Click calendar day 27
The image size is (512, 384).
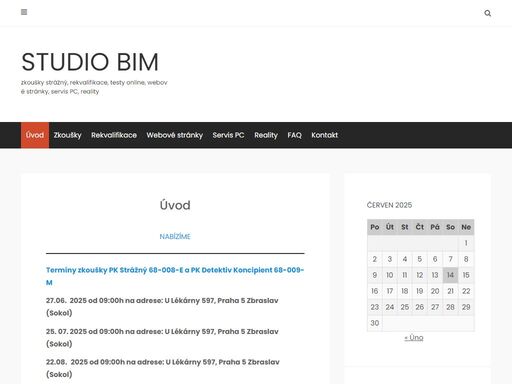[435, 307]
